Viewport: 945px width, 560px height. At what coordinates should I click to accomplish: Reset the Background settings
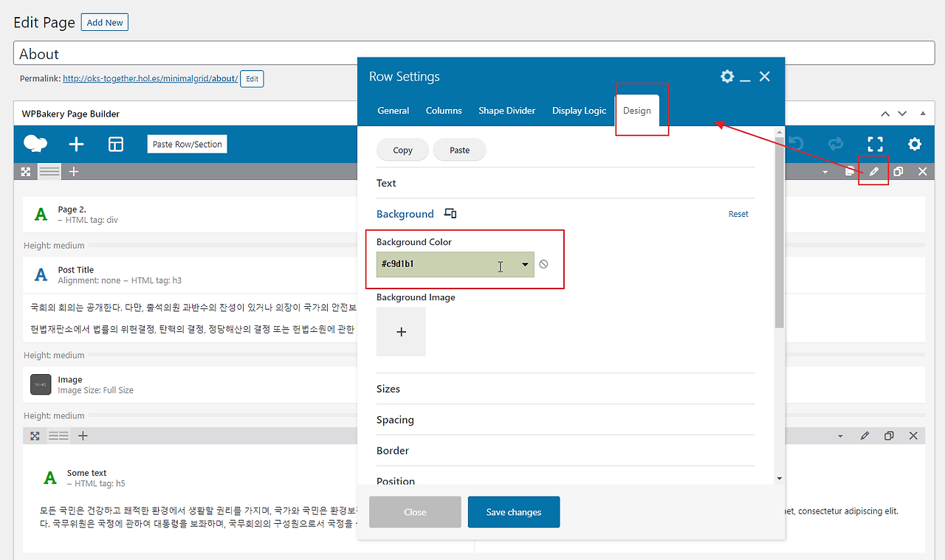click(738, 214)
